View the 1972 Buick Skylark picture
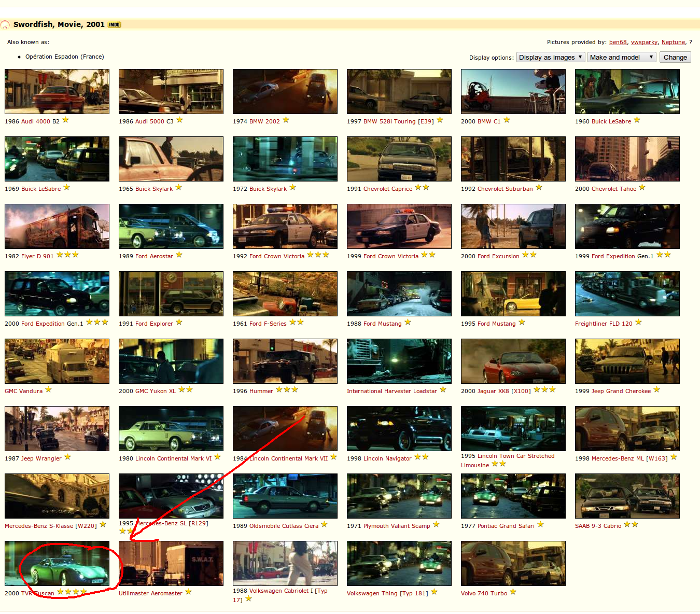 click(285, 159)
